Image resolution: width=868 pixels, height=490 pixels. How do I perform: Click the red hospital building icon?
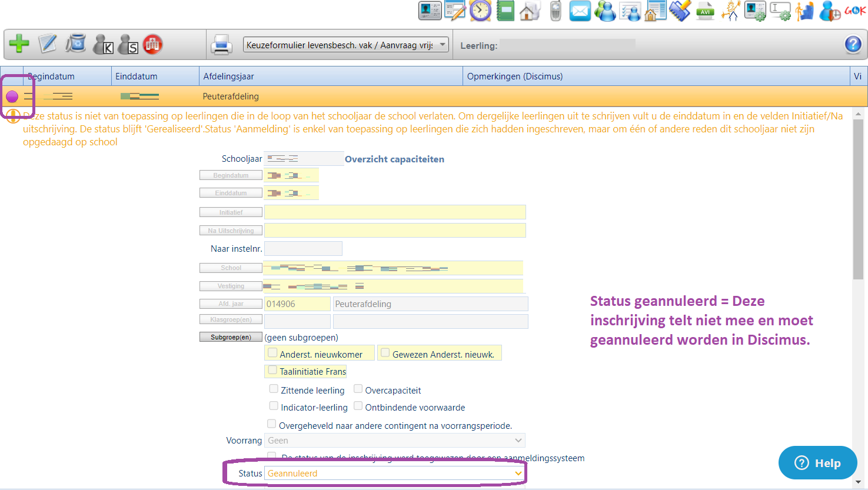click(153, 44)
